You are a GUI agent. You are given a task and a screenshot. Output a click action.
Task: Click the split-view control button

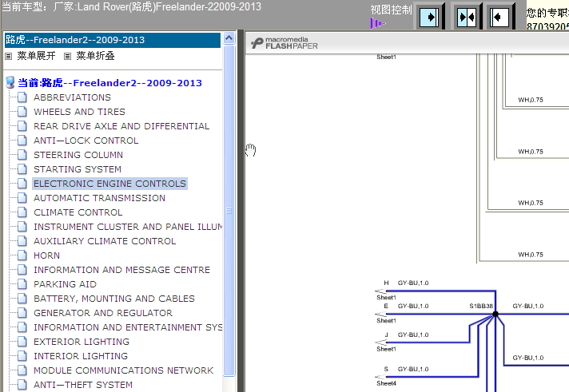(466, 17)
